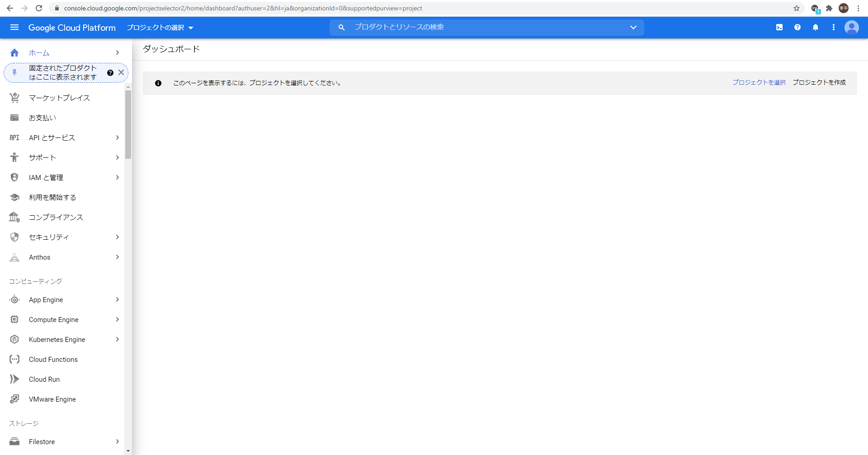This screenshot has width=868, height=455.
Task: Expand the Filestore submenu chevron
Action: pyautogui.click(x=118, y=441)
